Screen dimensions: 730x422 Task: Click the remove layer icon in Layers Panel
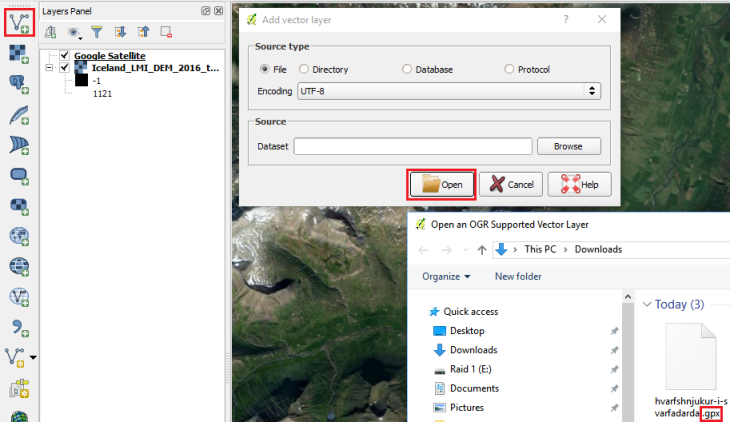(x=167, y=32)
